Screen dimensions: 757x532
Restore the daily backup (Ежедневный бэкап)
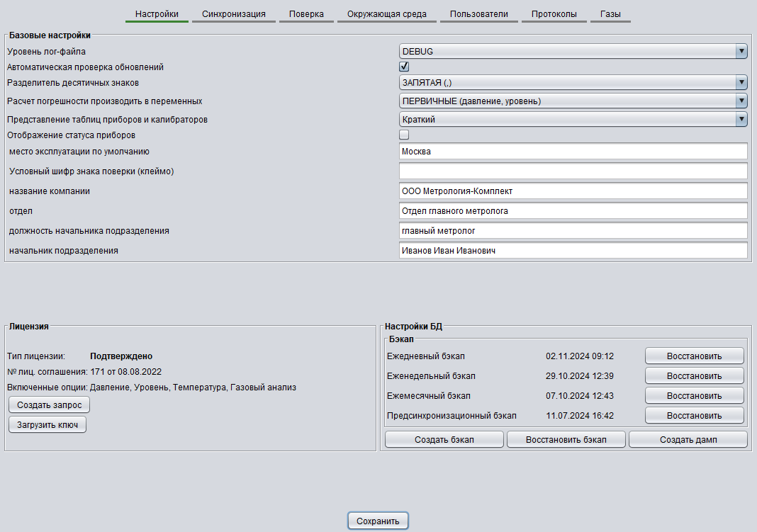(x=694, y=356)
